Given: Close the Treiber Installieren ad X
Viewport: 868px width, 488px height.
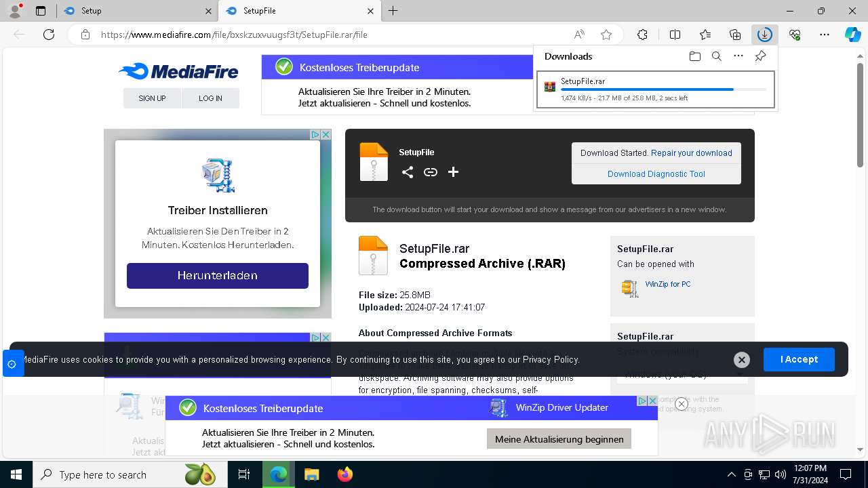Looking at the screenshot, I should pyautogui.click(x=325, y=135).
